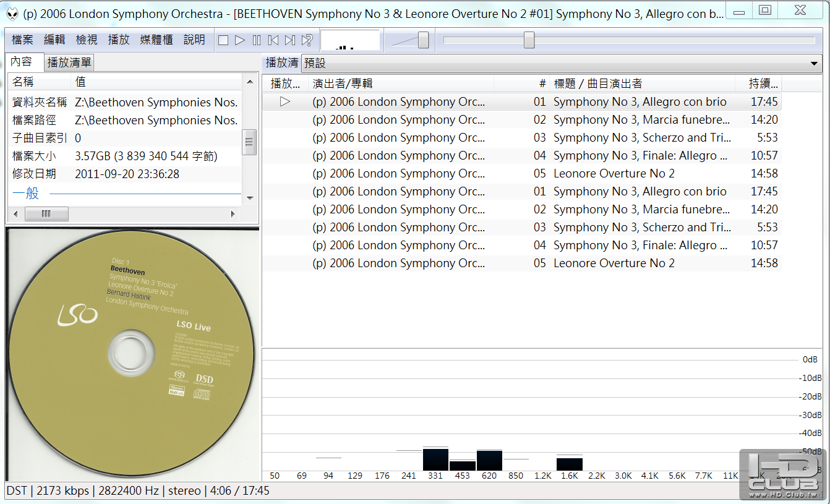Sort by the 持續 duration column header

point(758,83)
